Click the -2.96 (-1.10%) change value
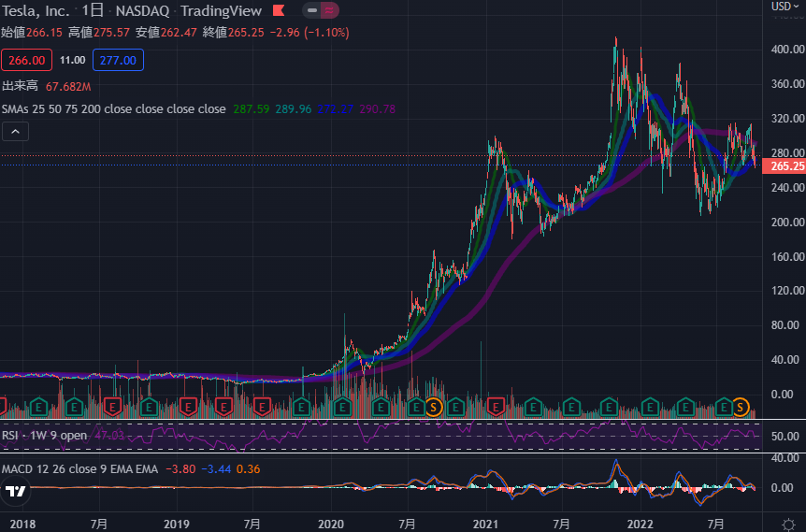This screenshot has width=806, height=532. point(309,33)
